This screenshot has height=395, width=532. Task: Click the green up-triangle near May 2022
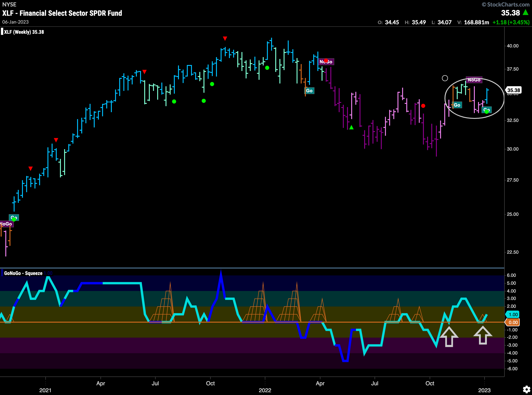point(351,127)
